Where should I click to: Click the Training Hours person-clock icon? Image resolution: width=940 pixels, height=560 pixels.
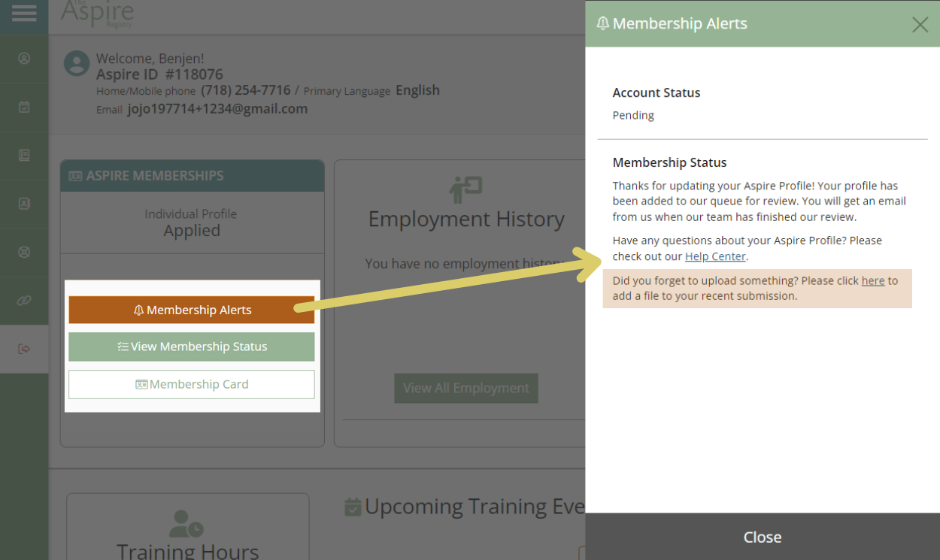coord(186,524)
